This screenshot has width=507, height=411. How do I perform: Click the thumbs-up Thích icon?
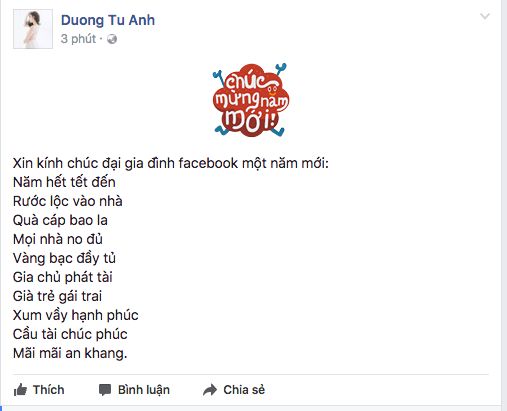[20, 390]
